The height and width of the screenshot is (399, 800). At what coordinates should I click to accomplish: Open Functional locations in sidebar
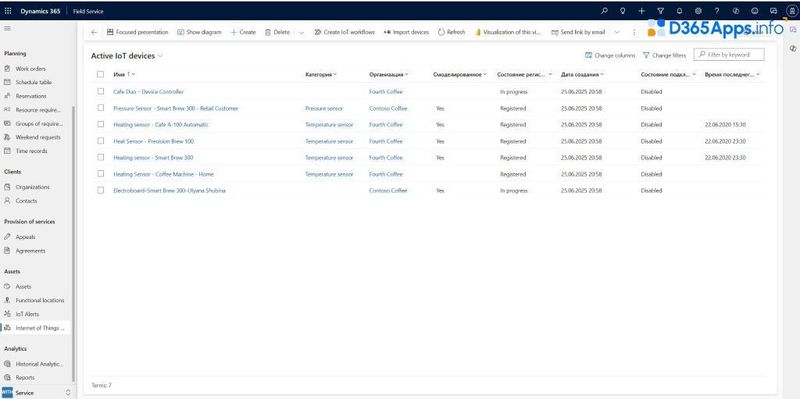pyautogui.click(x=40, y=301)
